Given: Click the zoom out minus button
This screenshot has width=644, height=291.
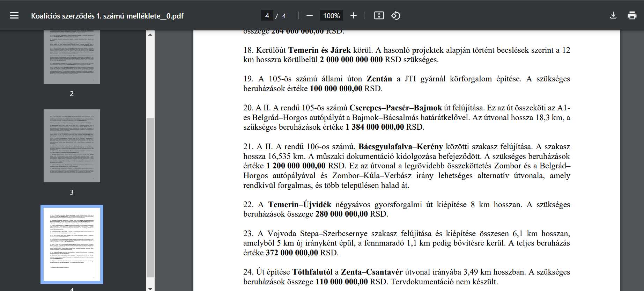Looking at the screenshot, I should (309, 16).
